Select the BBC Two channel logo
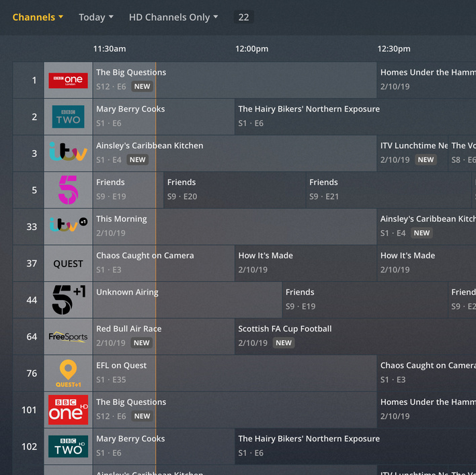 (x=69, y=117)
